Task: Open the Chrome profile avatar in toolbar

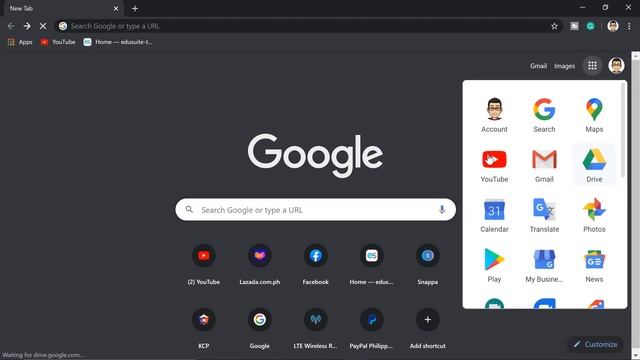Action: tap(613, 26)
